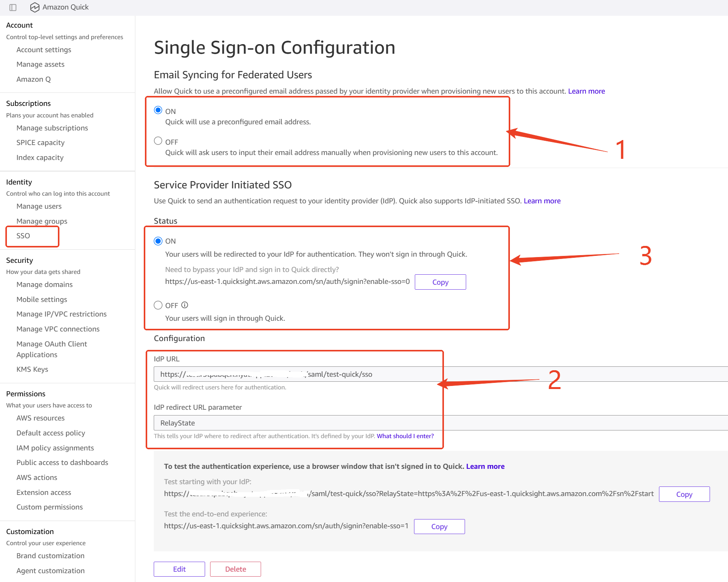Select ON for SSO Status
Image resolution: width=728 pixels, height=582 pixels.
click(x=158, y=241)
